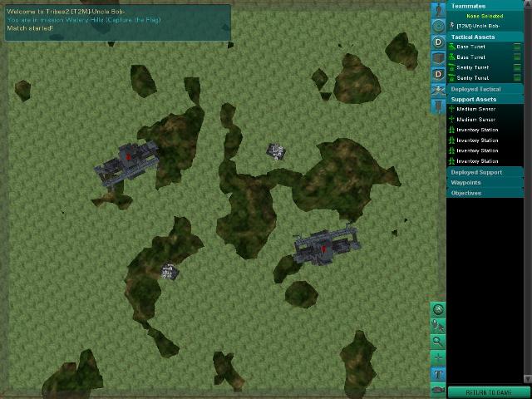532x399 pixels.
Task: Activate the magnifying glass zoom tool
Action: click(438, 342)
